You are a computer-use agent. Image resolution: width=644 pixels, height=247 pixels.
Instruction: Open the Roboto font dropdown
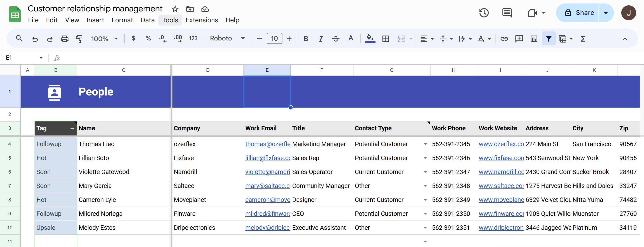227,38
